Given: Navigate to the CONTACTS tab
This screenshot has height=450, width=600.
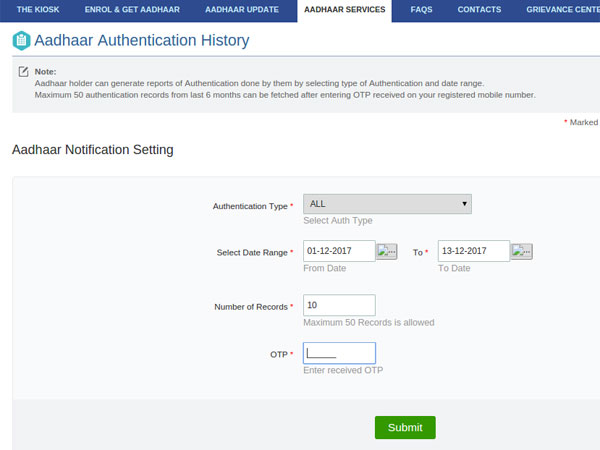Looking at the screenshot, I should pyautogui.click(x=479, y=9).
